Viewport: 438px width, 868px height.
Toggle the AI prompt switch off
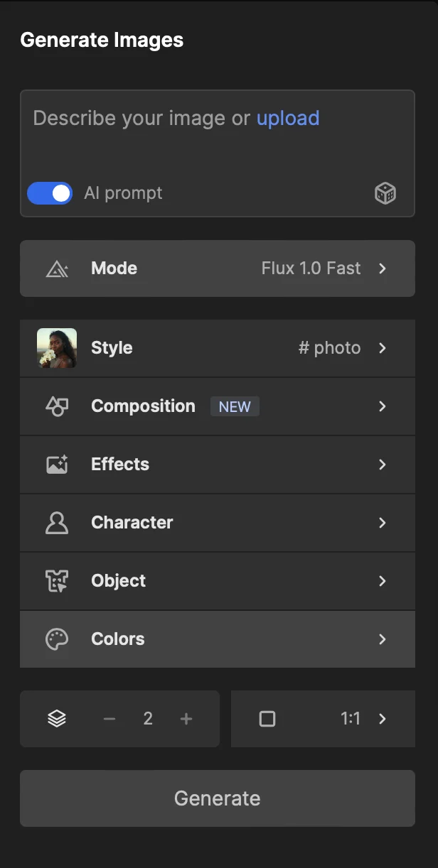coord(50,193)
